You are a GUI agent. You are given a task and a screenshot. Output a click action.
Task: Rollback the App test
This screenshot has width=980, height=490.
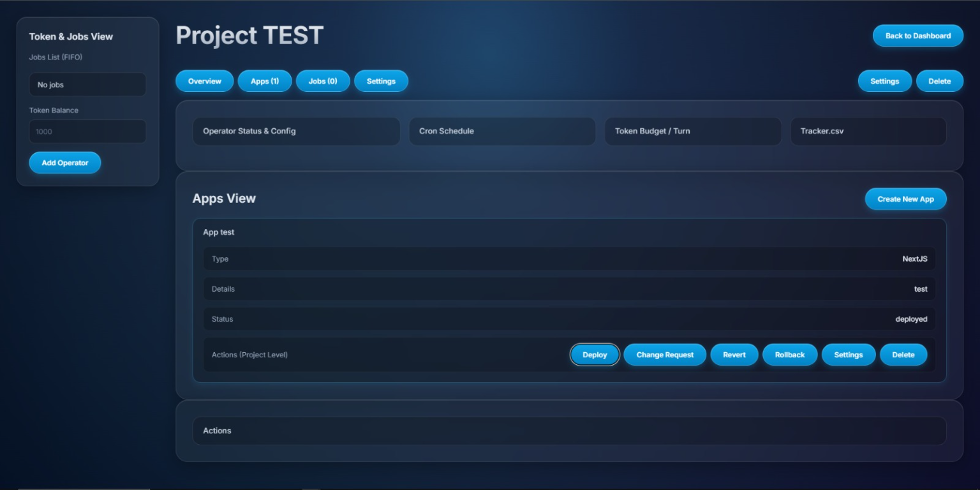point(790,355)
